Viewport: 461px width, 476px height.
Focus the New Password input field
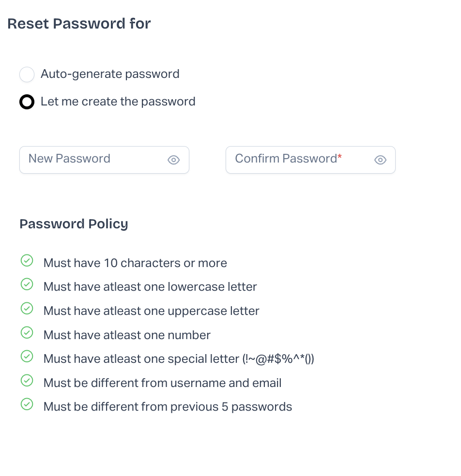92,160
